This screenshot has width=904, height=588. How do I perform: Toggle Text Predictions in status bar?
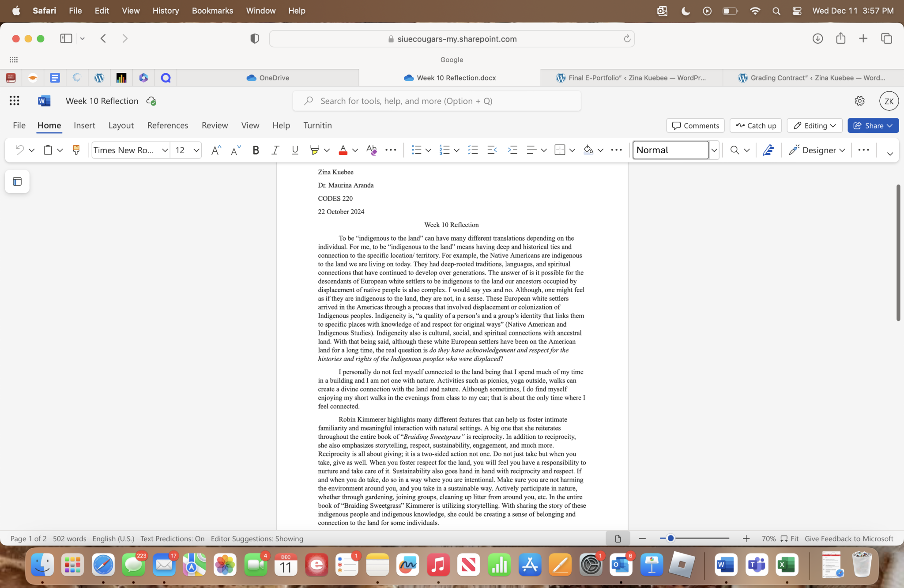coord(172,539)
